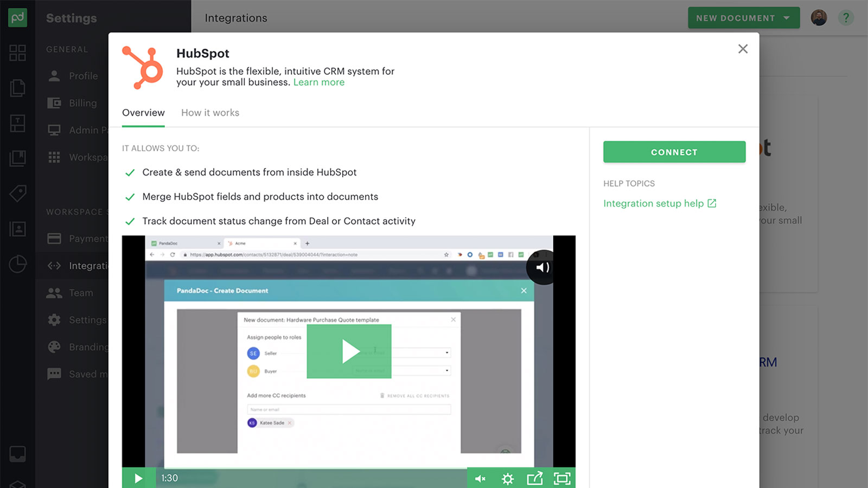
Task: Open video settings gear icon
Action: tap(507, 478)
